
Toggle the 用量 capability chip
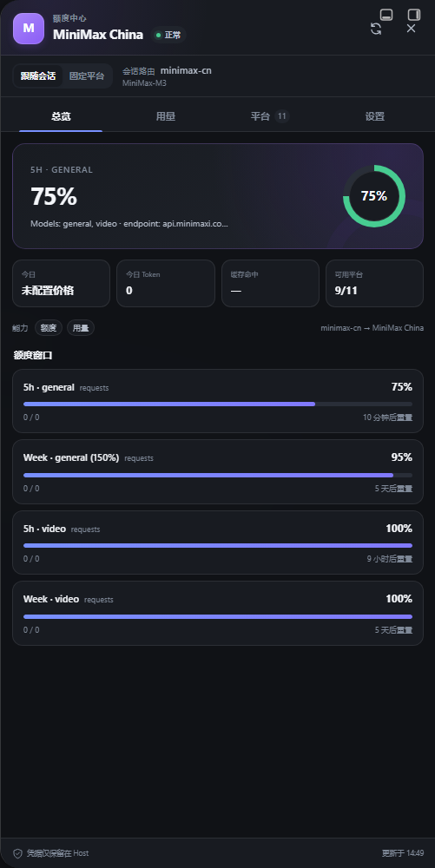pos(81,328)
